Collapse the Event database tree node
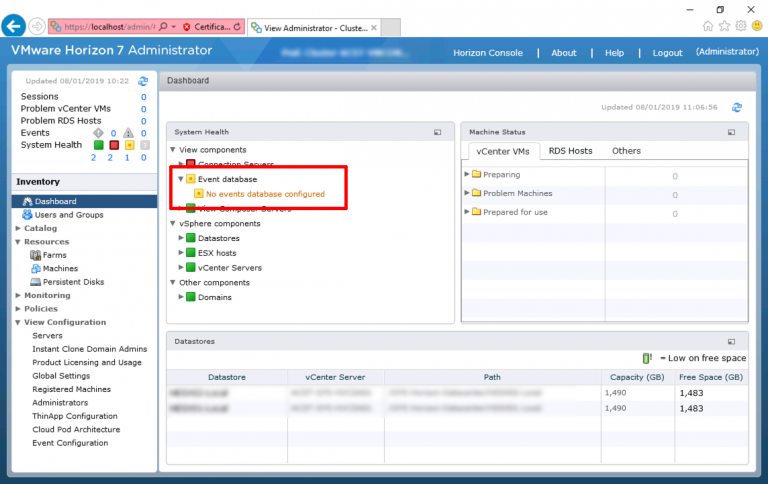Viewport: 768px width, 484px height. click(x=181, y=179)
